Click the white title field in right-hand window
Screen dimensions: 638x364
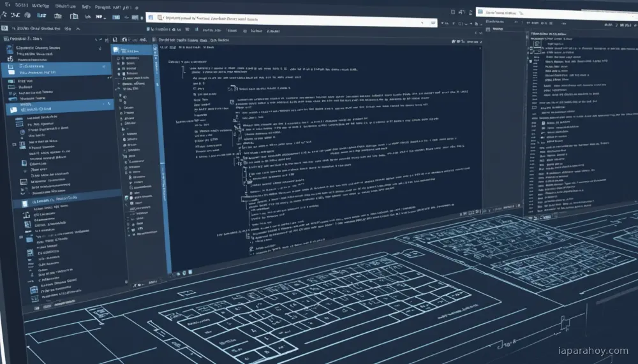pyautogui.click(x=556, y=14)
